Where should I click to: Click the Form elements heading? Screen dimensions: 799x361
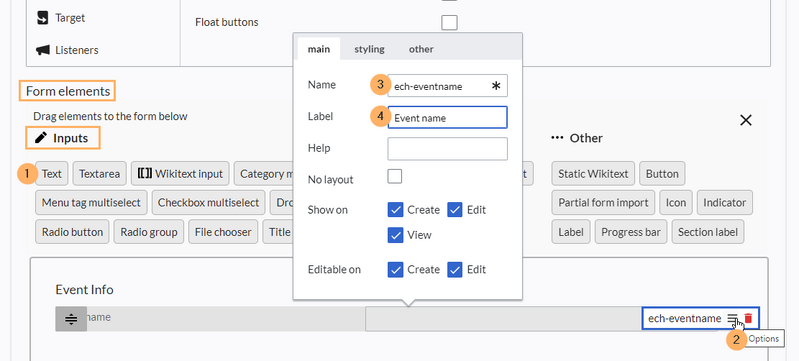click(68, 91)
